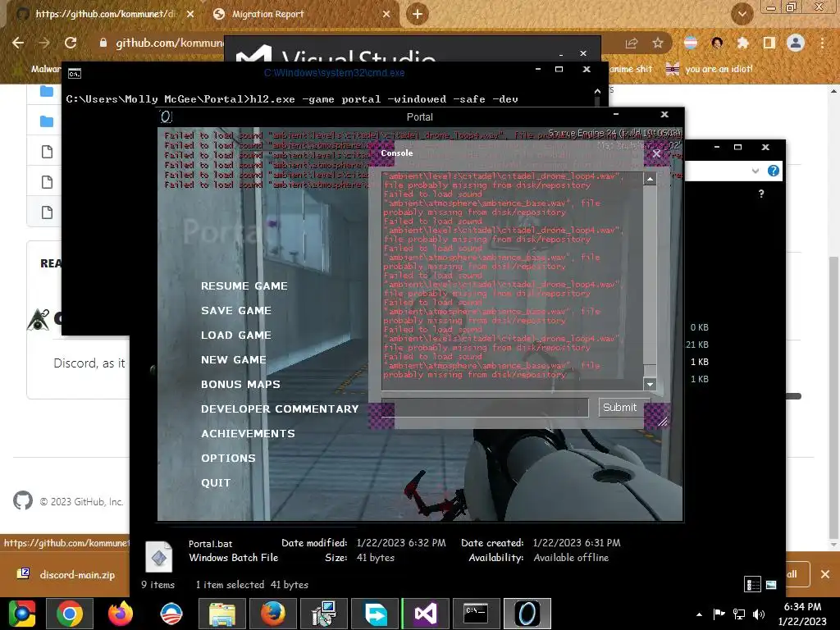Click QUIT in Portal menu

coord(216,483)
